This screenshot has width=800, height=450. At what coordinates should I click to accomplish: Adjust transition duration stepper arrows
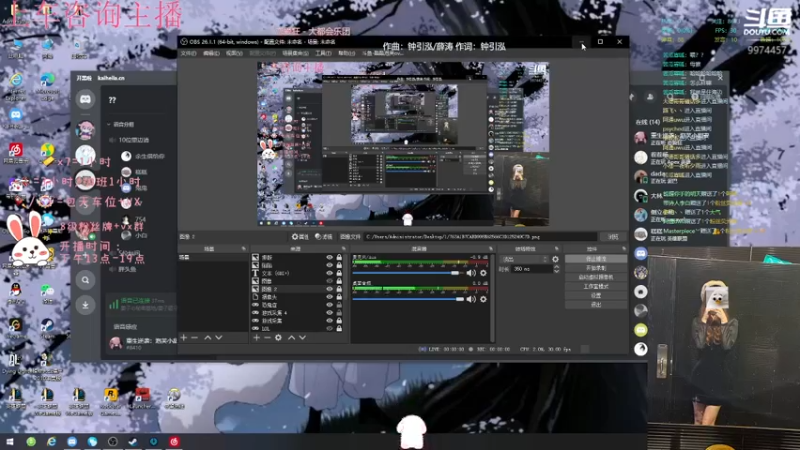click(556, 269)
